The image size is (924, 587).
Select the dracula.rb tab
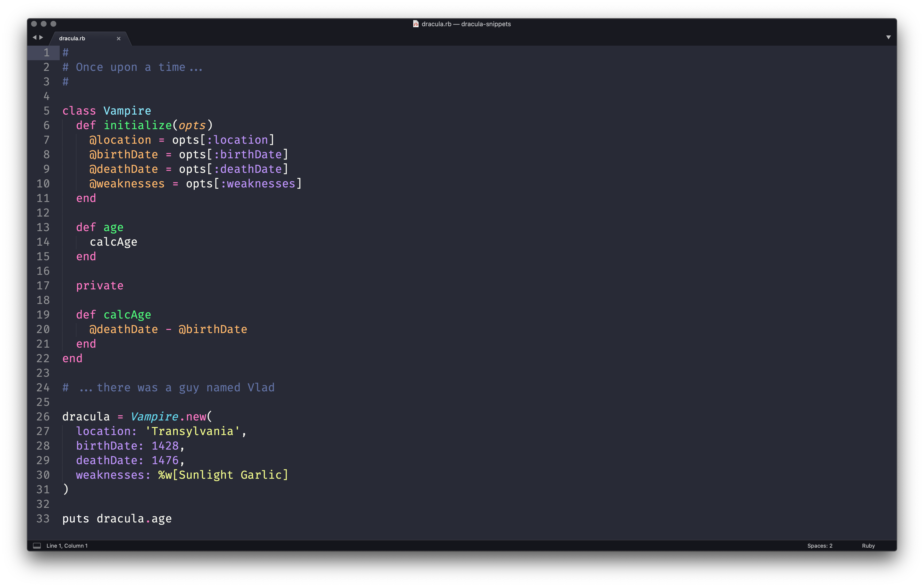tap(72, 38)
